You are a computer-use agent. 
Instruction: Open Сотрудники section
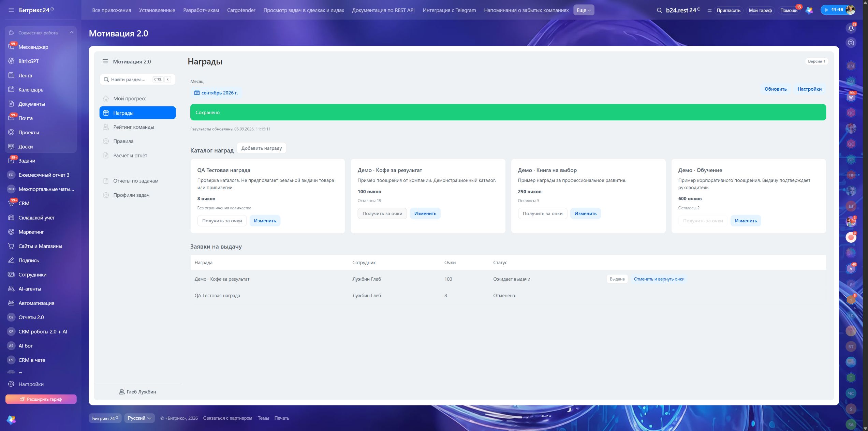32,275
